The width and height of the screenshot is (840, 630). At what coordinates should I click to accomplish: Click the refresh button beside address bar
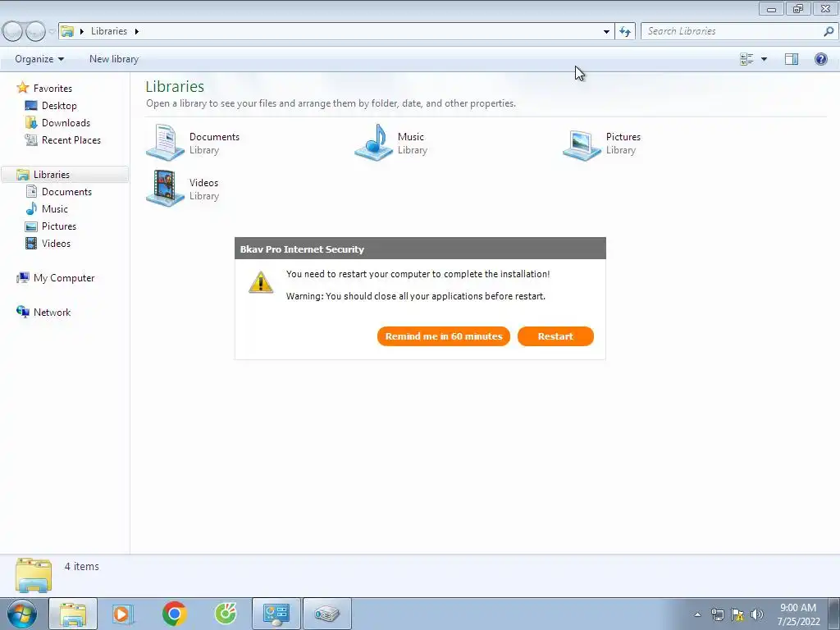point(625,31)
